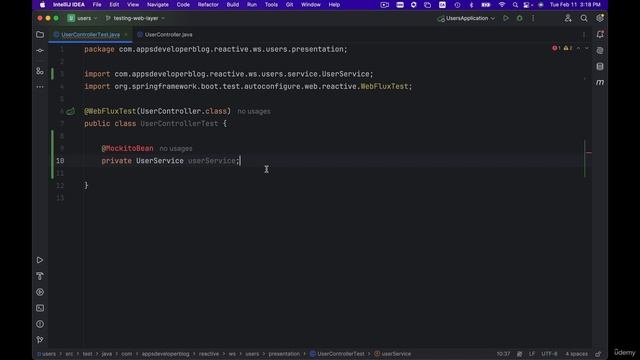Click reactive breadcrumb in navigation bar
The height and width of the screenshot is (360, 640).
pos(209,354)
